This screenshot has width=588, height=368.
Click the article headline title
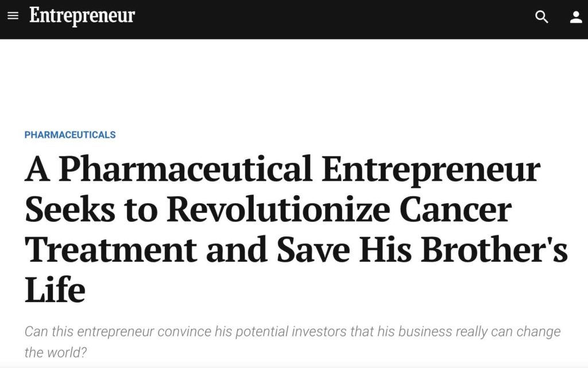[x=296, y=229]
